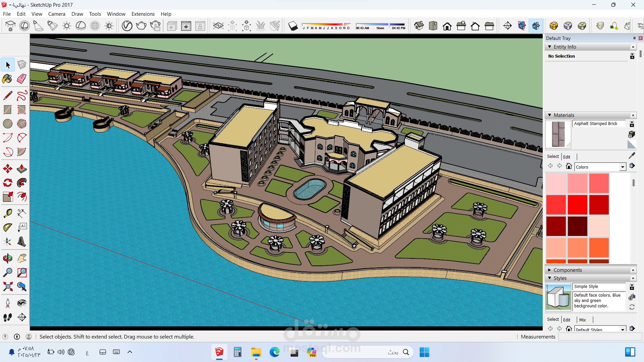This screenshot has width=644, height=362.
Task: Choose the Push/Pull tool
Action: click(x=22, y=169)
